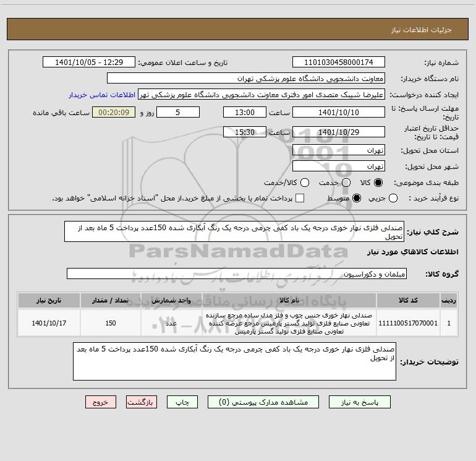This screenshot has width=476, height=461.
Task: Click the product name cell صندلی نهار خوری
Action: pos(289,323)
